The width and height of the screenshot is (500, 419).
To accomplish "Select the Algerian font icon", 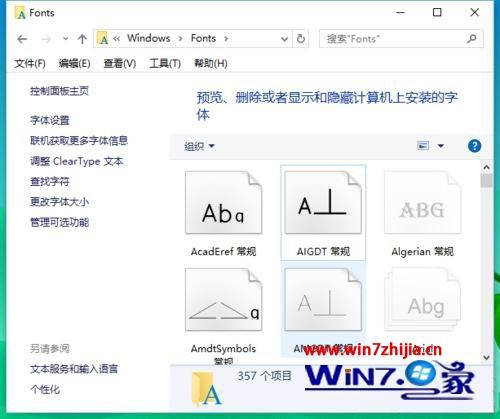I will (x=423, y=202).
